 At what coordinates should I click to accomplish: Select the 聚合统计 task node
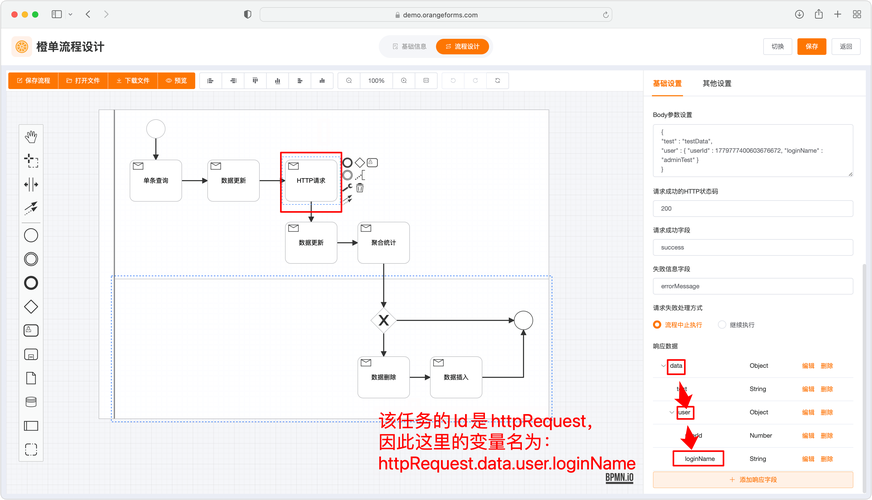384,242
